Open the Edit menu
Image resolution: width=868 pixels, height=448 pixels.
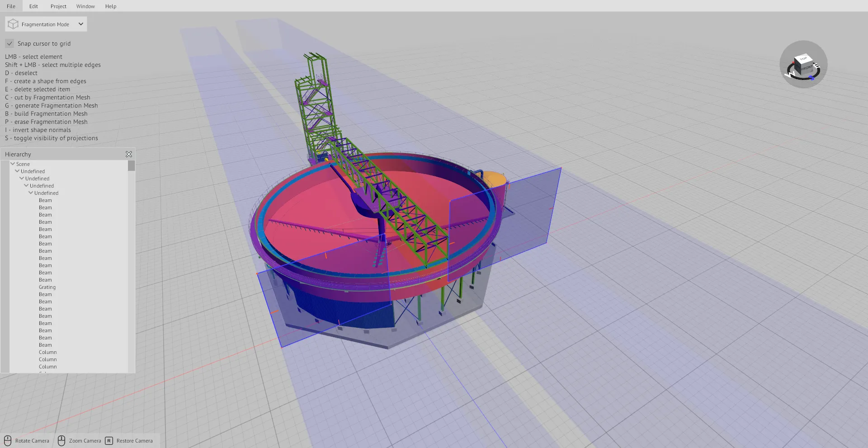pyautogui.click(x=33, y=6)
